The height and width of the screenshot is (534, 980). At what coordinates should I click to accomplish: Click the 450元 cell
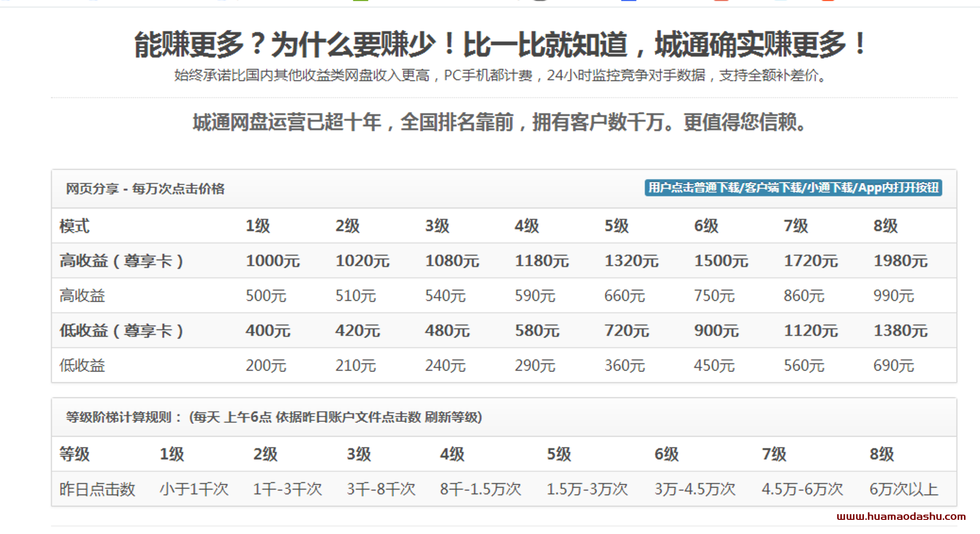pos(714,366)
